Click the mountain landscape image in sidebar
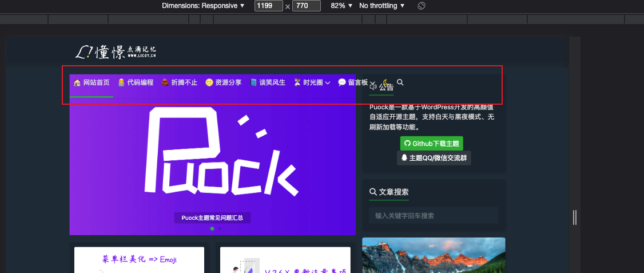644x273 pixels. 434,255
